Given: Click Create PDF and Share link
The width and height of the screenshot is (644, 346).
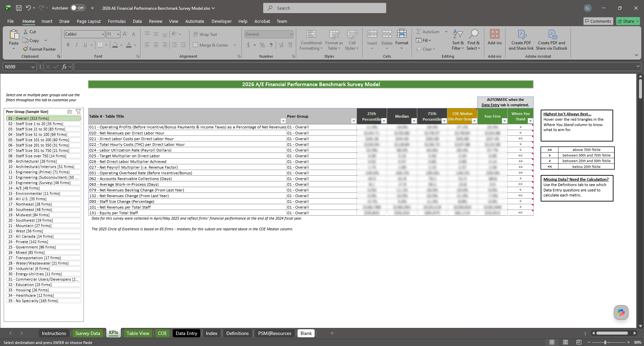Looking at the screenshot, I should (x=521, y=40).
